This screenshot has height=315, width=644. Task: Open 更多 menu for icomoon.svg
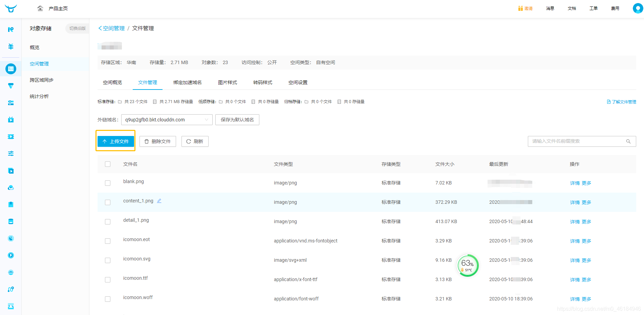(586, 260)
